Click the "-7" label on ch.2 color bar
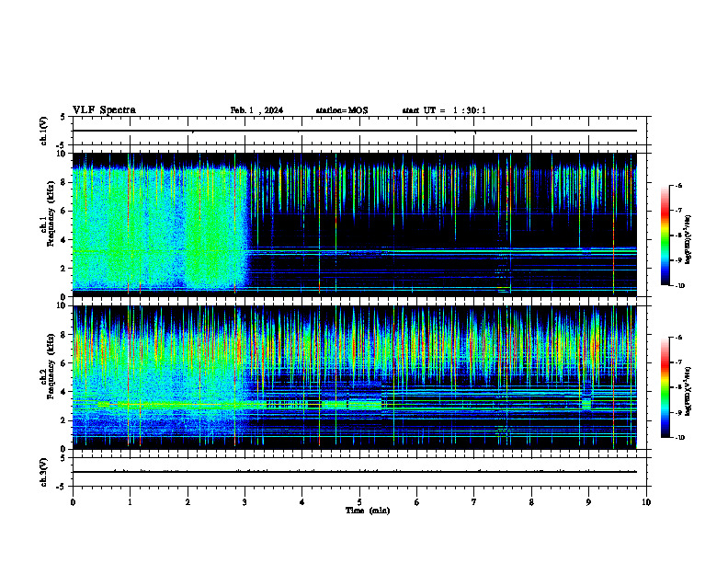This screenshot has width=728, height=563. [678, 362]
